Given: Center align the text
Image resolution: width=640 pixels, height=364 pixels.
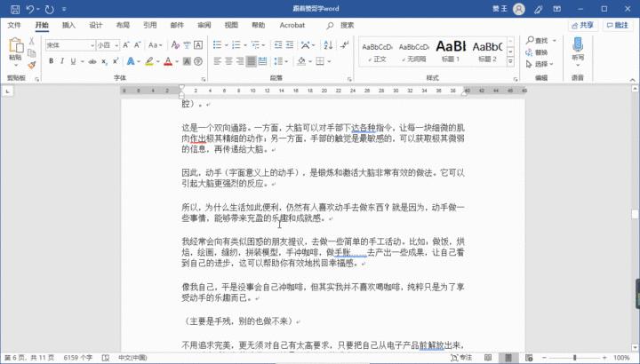Looking at the screenshot, I should 228,61.
